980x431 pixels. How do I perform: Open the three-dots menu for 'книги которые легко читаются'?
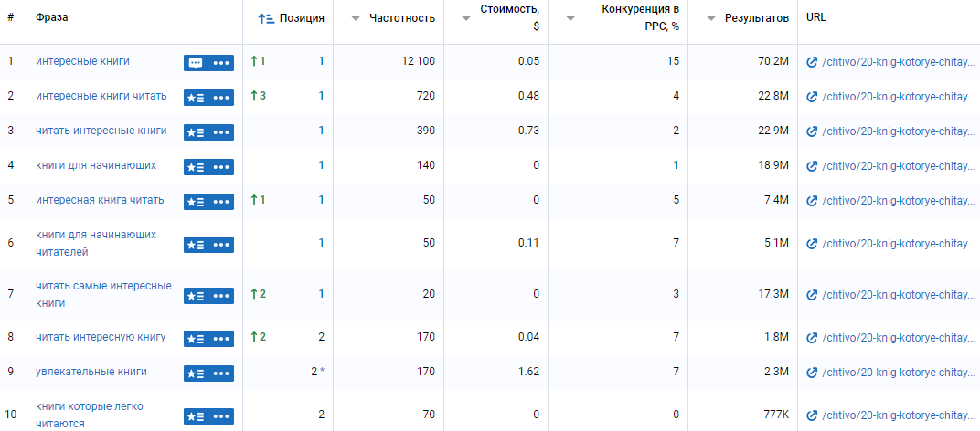coord(221,416)
